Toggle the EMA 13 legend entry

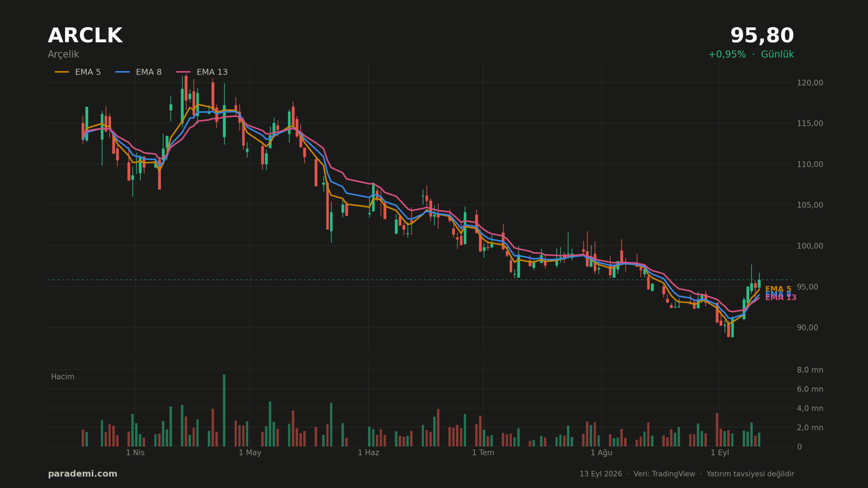(x=202, y=72)
